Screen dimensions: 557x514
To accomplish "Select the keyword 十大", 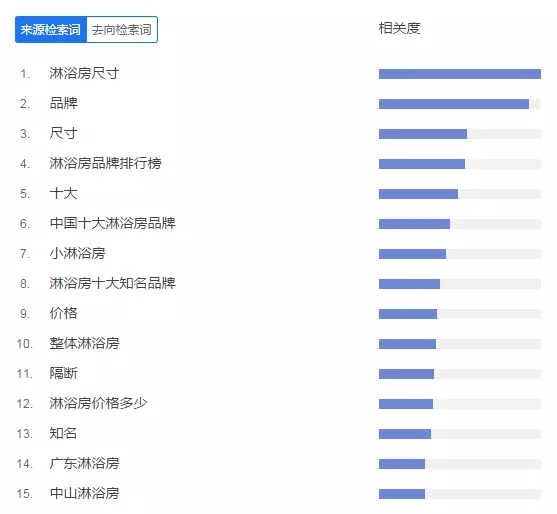I will [x=63, y=194].
